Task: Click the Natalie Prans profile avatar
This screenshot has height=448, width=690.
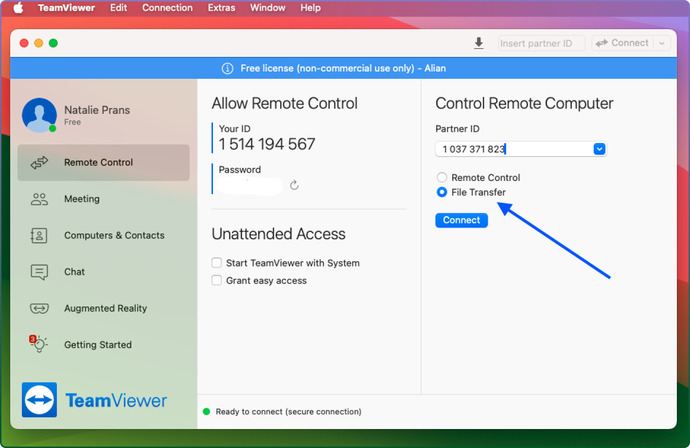Action: 39,115
